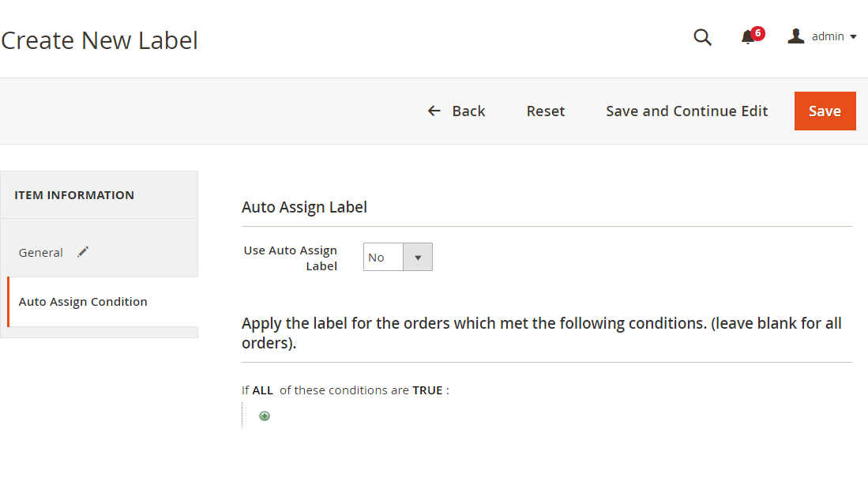
Task: Click the admin username text
Action: click(x=828, y=36)
